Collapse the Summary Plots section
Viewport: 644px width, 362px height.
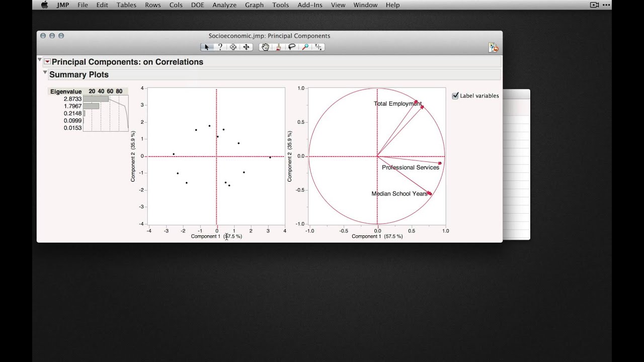click(x=45, y=72)
